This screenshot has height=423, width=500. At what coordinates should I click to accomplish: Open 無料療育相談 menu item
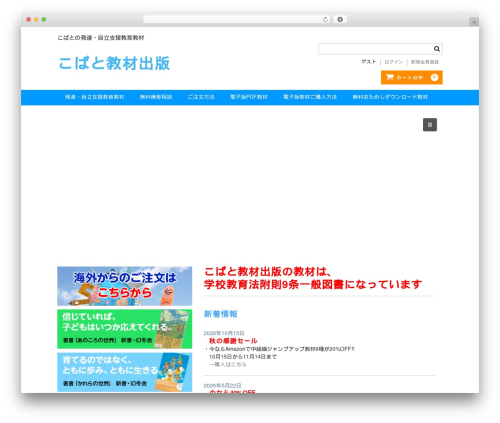(x=156, y=97)
